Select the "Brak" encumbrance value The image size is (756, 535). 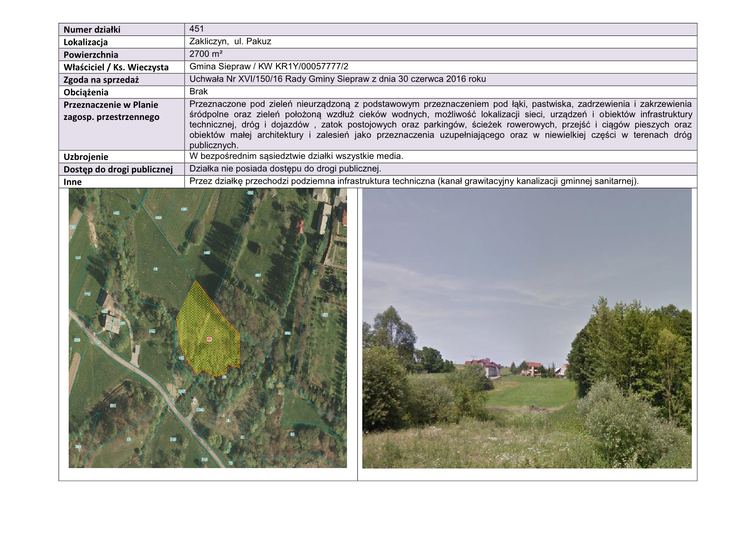[198, 92]
